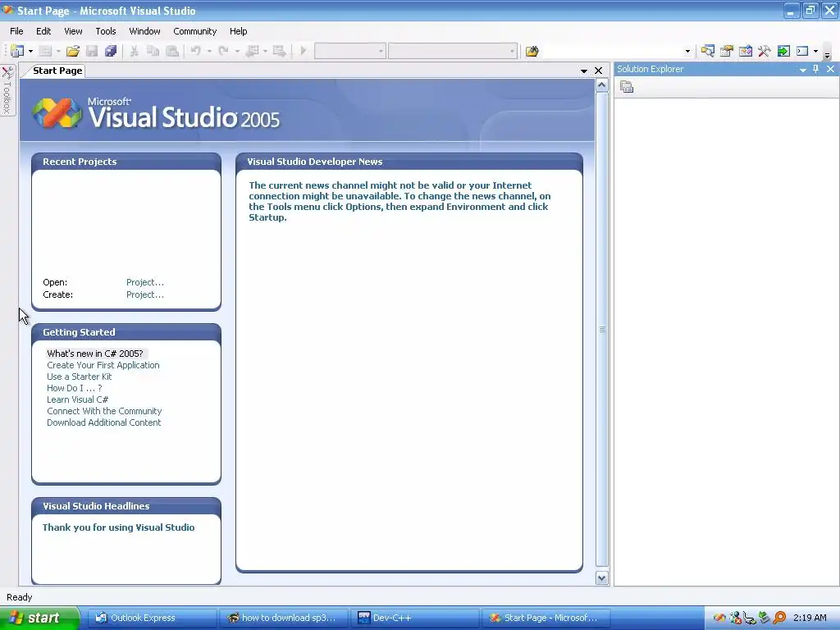The width and height of the screenshot is (840, 630).
Task: Open the New Project dropdown arrow
Action: (30, 51)
